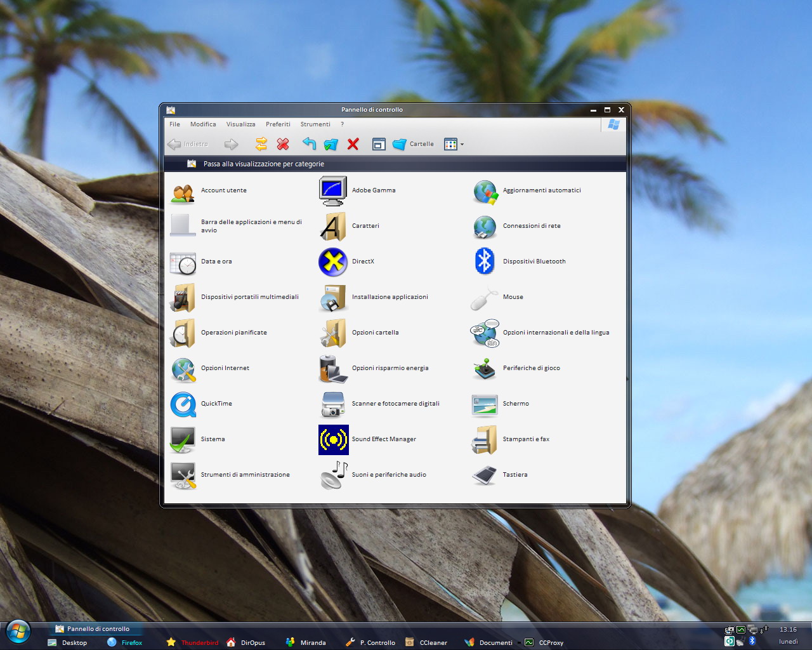Open Dispositivi Bluetooth applet
This screenshot has height=650, width=812.
[485, 262]
